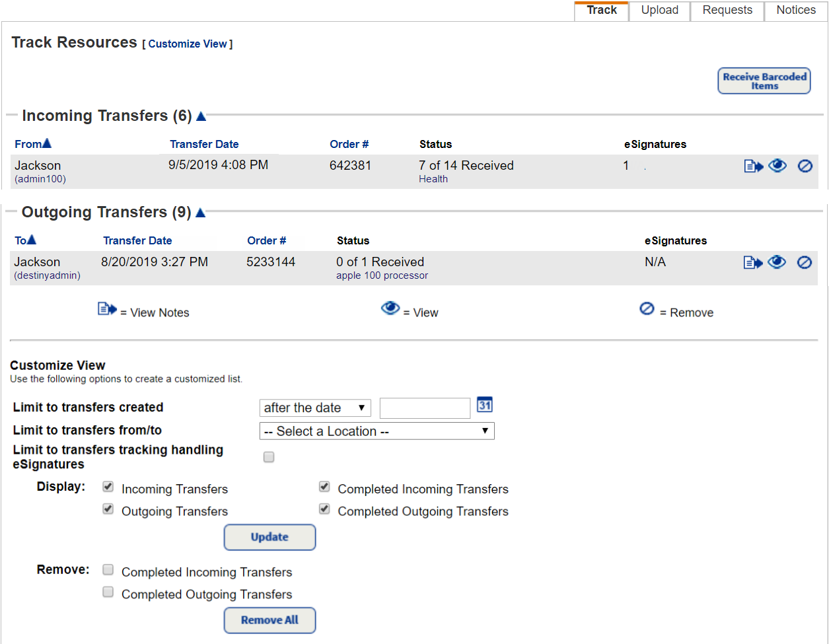831x644 pixels.
Task: Remove the incoming transfer from Jackson
Action: tap(805, 166)
